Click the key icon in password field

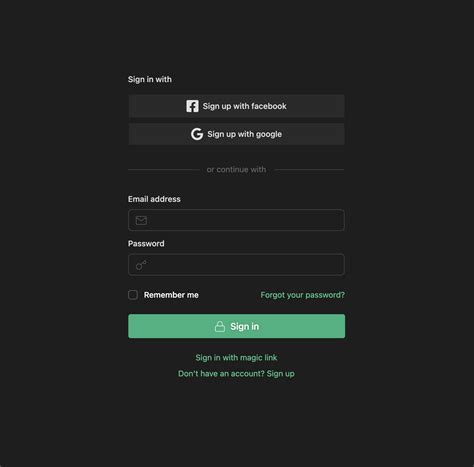pyautogui.click(x=141, y=265)
